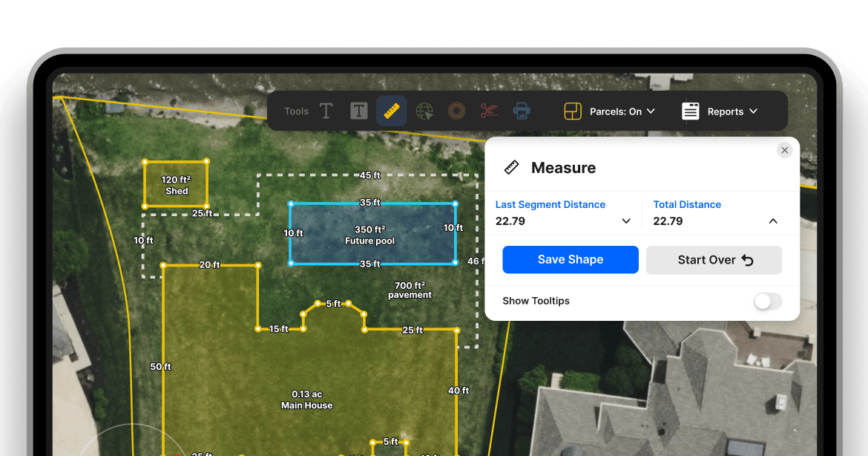This screenshot has width=868, height=456.
Task: Click the top-right vertex of the Future pool
Action: [455, 204]
